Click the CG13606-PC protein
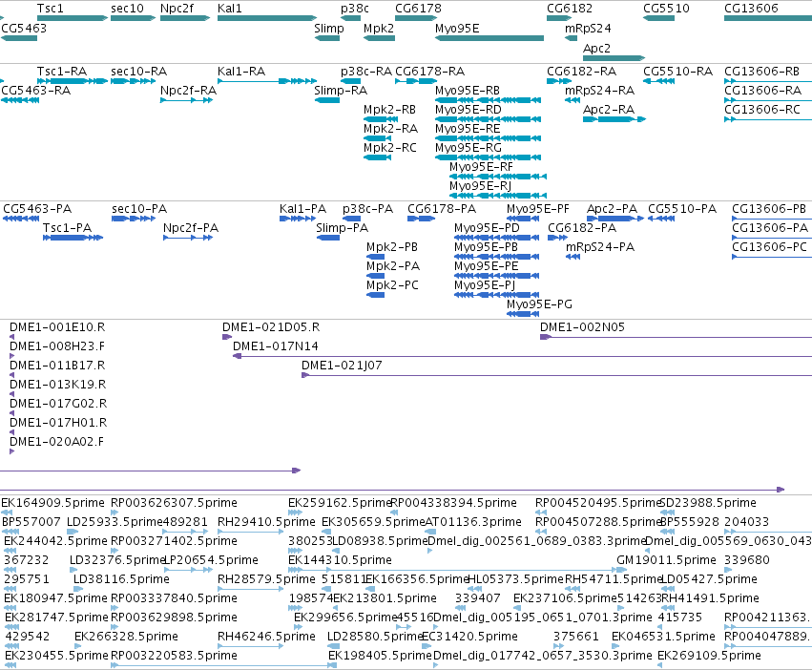 coord(772,257)
